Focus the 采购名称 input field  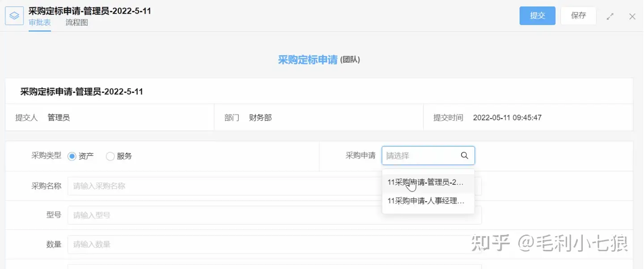click(275, 186)
